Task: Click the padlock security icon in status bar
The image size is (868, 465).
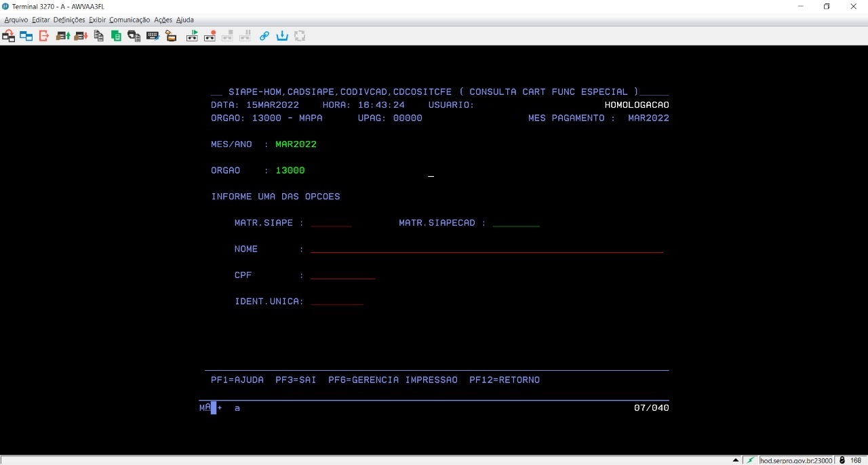Action: pos(842,460)
